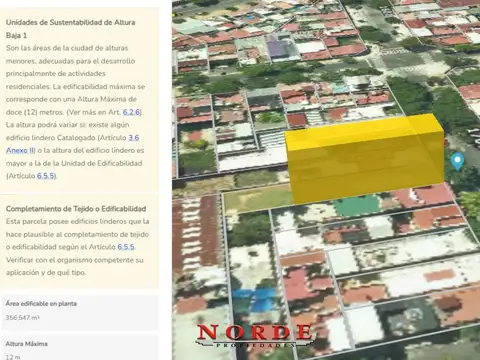Select the 356.547 m² value
The height and width of the screenshot is (360, 480).
[x=22, y=318]
